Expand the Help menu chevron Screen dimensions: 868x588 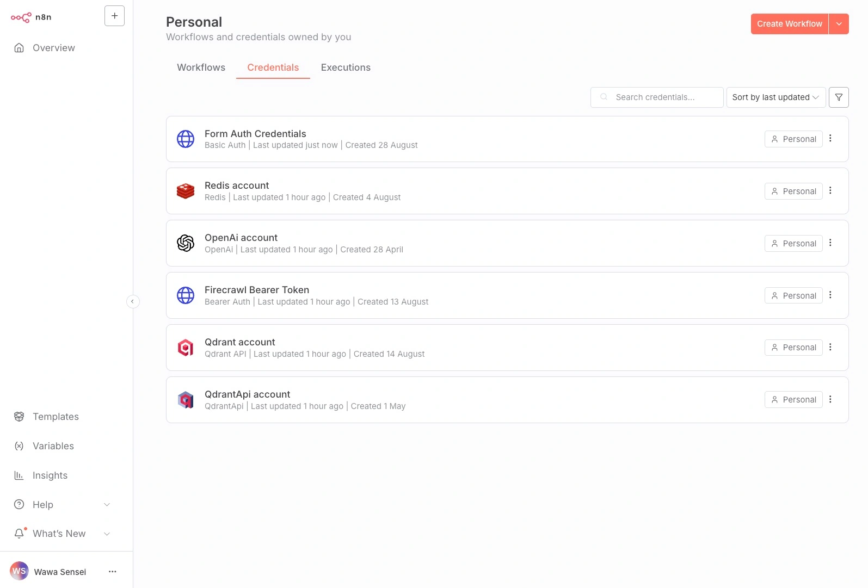click(x=107, y=505)
